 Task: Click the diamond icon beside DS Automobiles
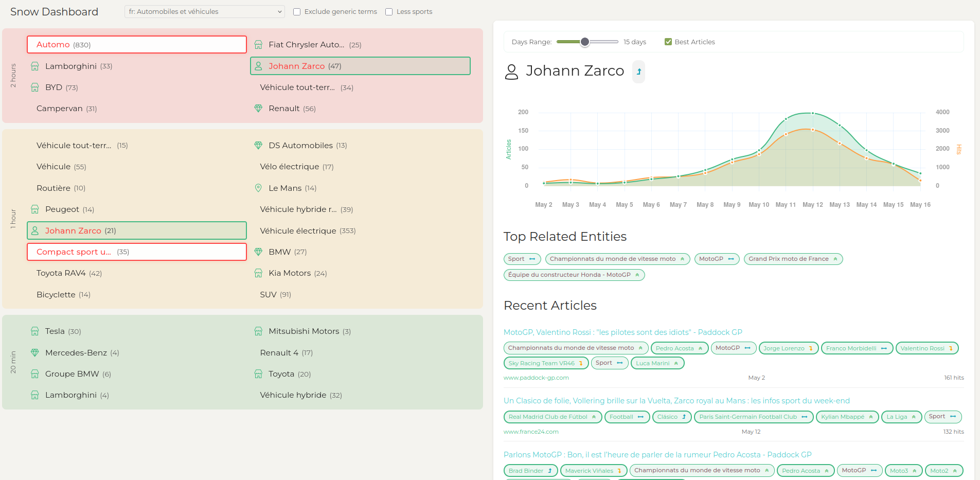pos(259,146)
